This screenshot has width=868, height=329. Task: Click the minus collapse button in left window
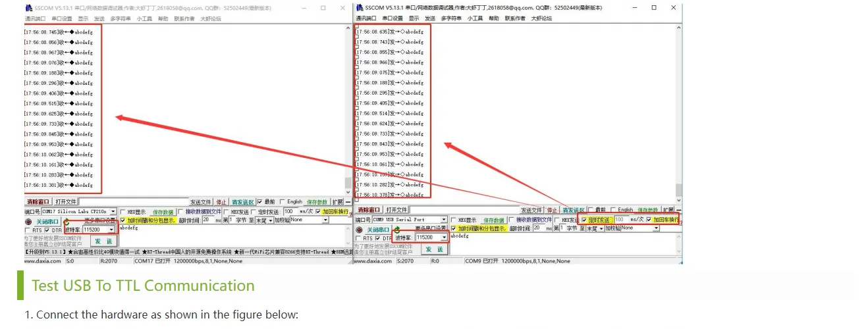click(x=348, y=202)
